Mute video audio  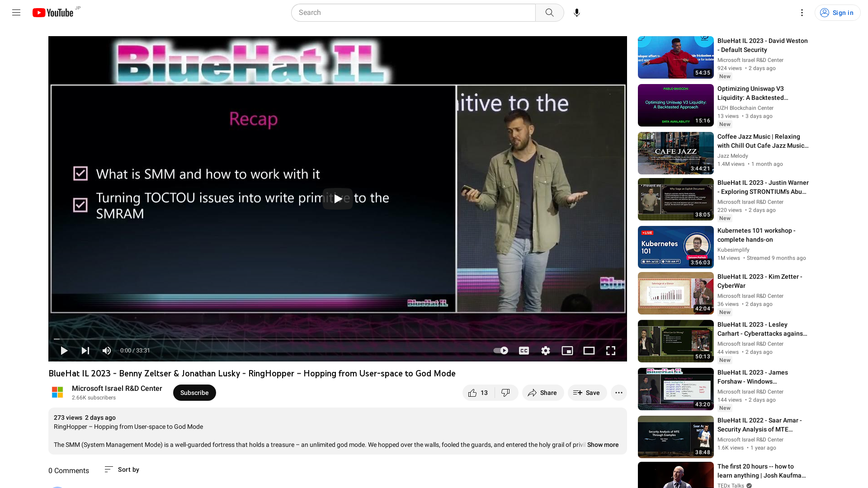click(x=107, y=350)
